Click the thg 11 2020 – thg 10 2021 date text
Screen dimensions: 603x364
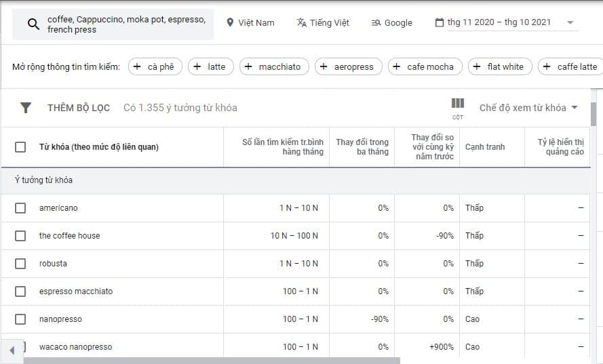tap(499, 22)
